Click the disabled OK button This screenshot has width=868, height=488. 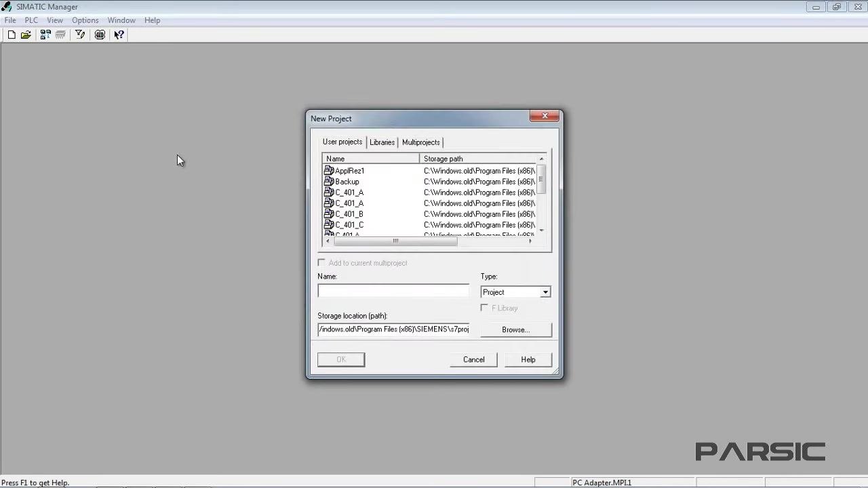tap(341, 360)
